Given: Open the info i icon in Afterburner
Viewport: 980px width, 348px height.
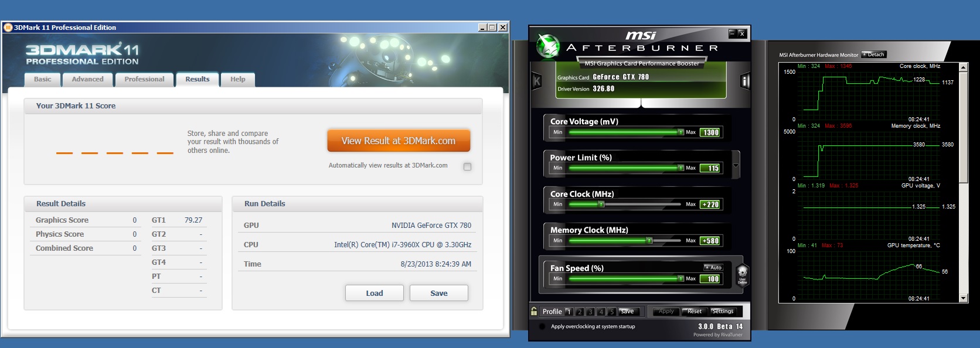Looking at the screenshot, I should coord(745,81).
